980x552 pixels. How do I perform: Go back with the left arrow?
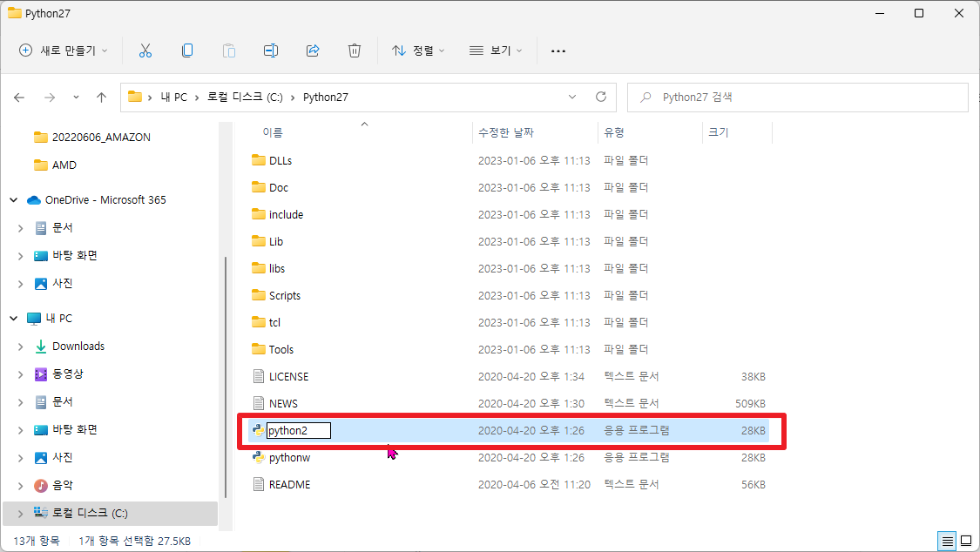click(19, 98)
